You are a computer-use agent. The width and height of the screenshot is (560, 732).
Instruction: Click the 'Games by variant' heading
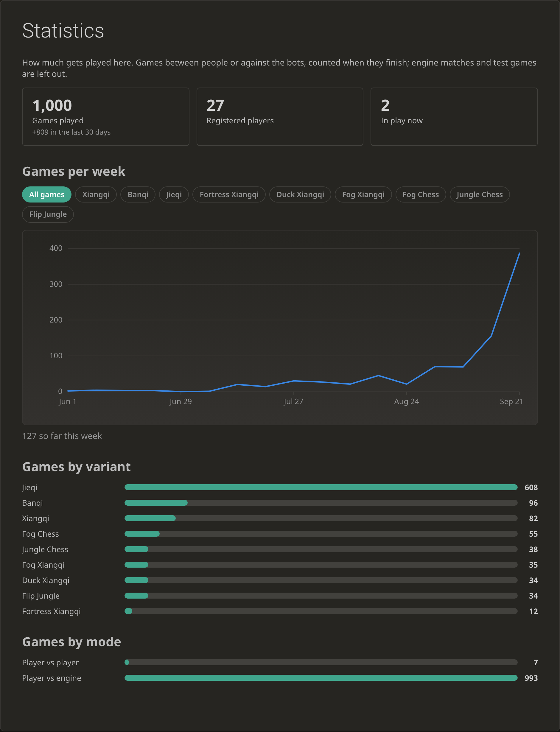coord(76,467)
